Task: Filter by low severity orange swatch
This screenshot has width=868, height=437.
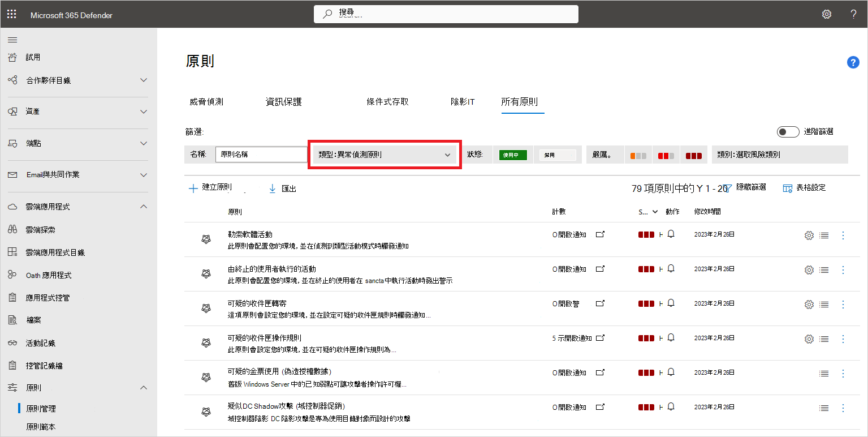Action: coord(639,155)
